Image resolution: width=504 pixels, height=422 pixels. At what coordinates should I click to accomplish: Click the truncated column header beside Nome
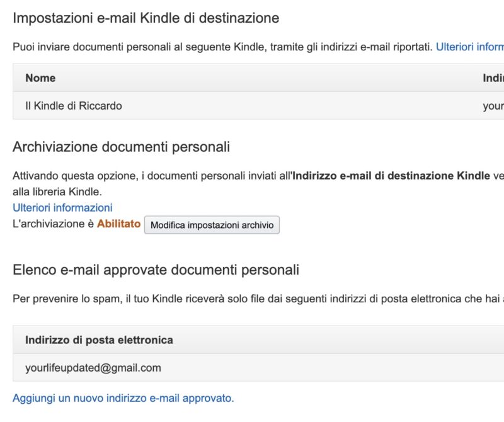coord(493,78)
